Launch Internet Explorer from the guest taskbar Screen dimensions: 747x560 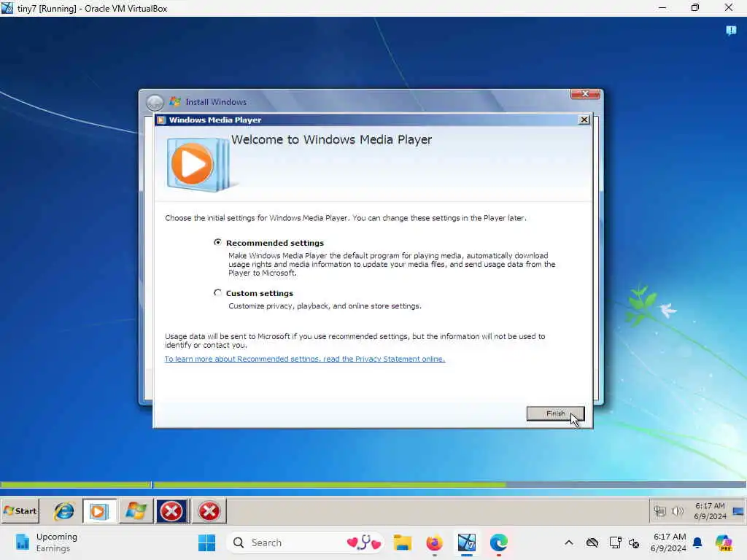click(x=63, y=511)
